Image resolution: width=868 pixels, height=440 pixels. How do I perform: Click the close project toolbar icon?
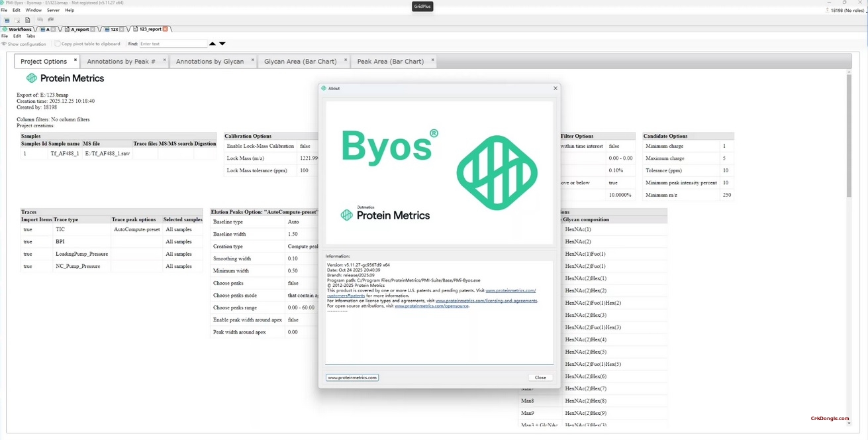coord(18,20)
